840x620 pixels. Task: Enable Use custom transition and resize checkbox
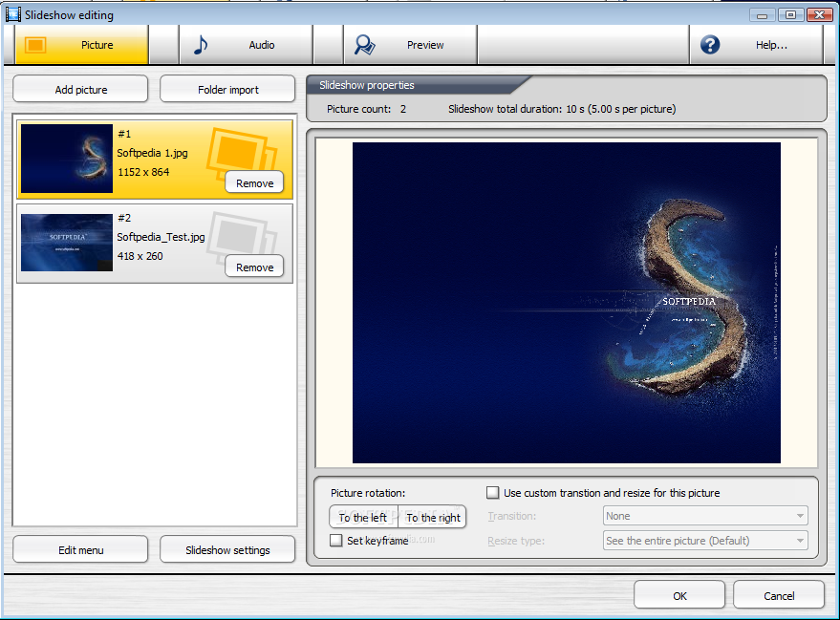coord(492,493)
